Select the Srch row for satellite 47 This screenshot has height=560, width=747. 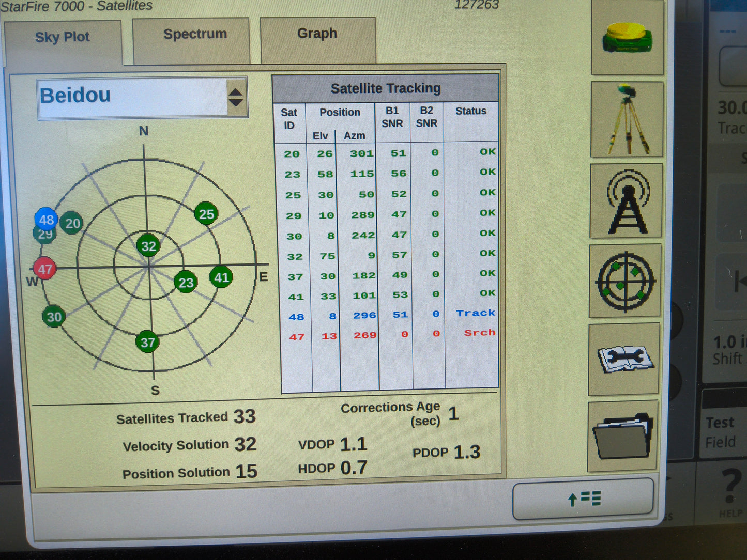coord(478,333)
